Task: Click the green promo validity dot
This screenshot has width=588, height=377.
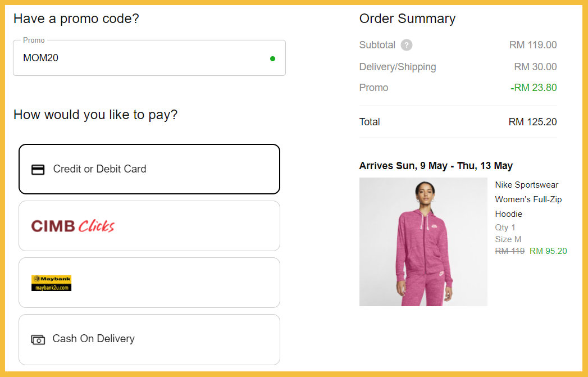Action: tap(272, 58)
